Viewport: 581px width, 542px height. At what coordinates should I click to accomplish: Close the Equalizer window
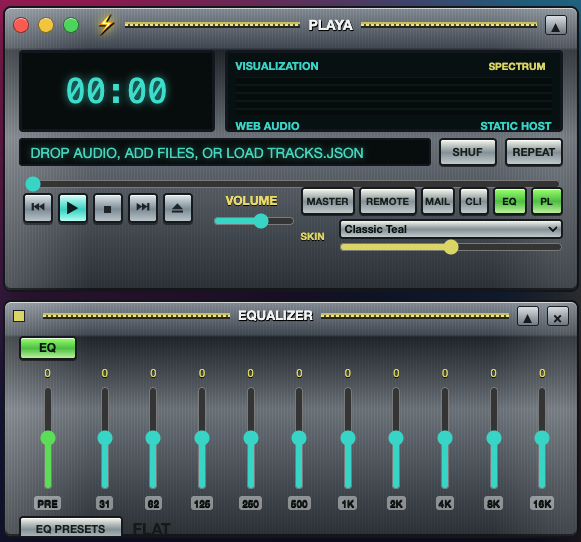[558, 317]
